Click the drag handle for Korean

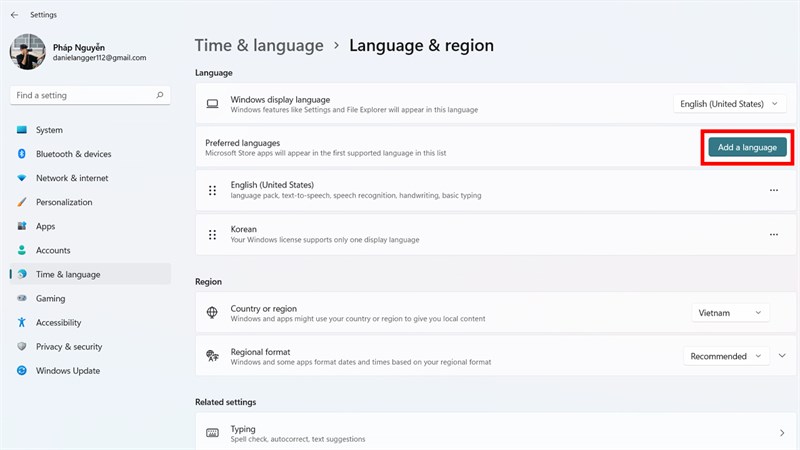pos(212,235)
